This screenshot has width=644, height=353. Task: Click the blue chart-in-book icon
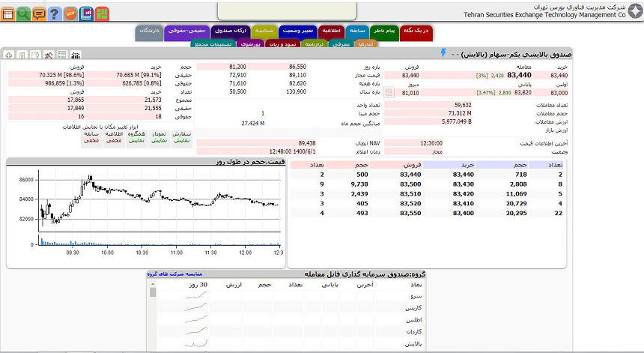pos(86,13)
